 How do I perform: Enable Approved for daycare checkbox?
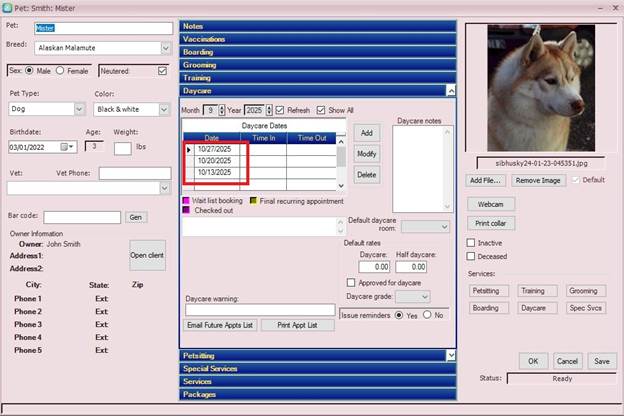[351, 283]
